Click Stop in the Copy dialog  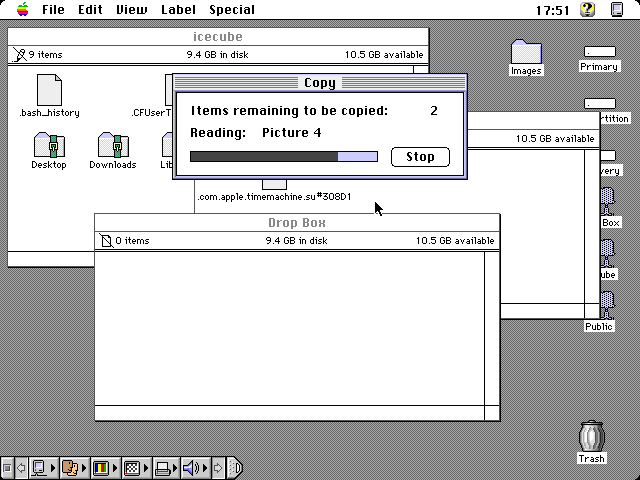pyautogui.click(x=420, y=157)
